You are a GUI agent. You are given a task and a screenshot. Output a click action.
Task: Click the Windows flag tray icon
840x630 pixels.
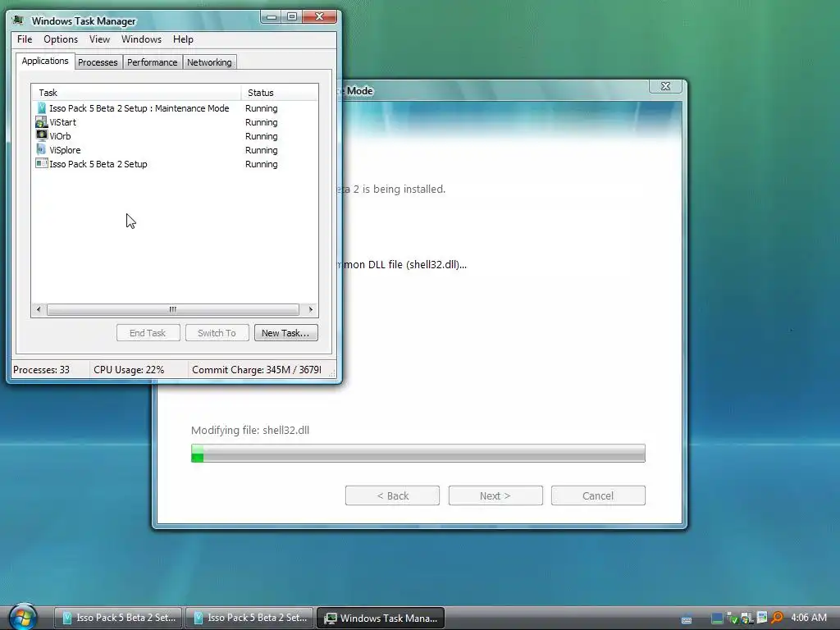[746, 619]
